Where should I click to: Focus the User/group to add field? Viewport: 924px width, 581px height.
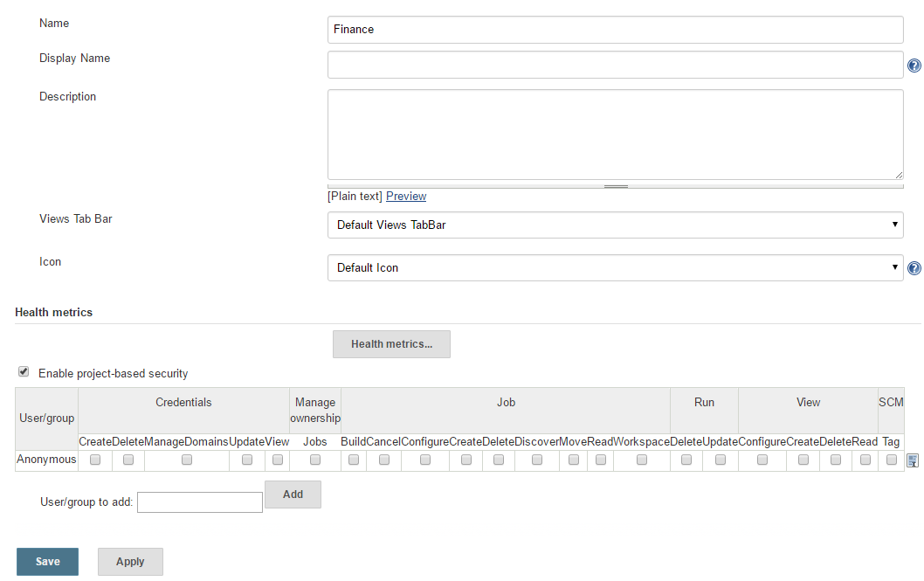[x=200, y=502]
